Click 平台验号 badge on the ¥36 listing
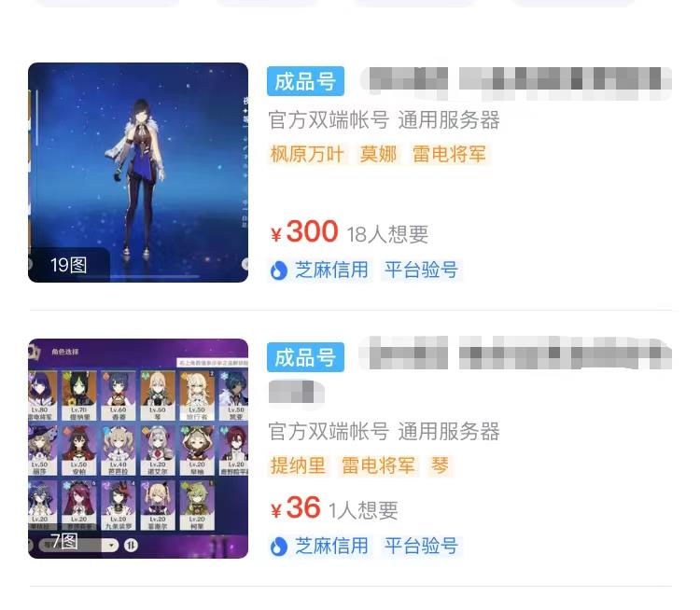700x610 pixels. (422, 547)
